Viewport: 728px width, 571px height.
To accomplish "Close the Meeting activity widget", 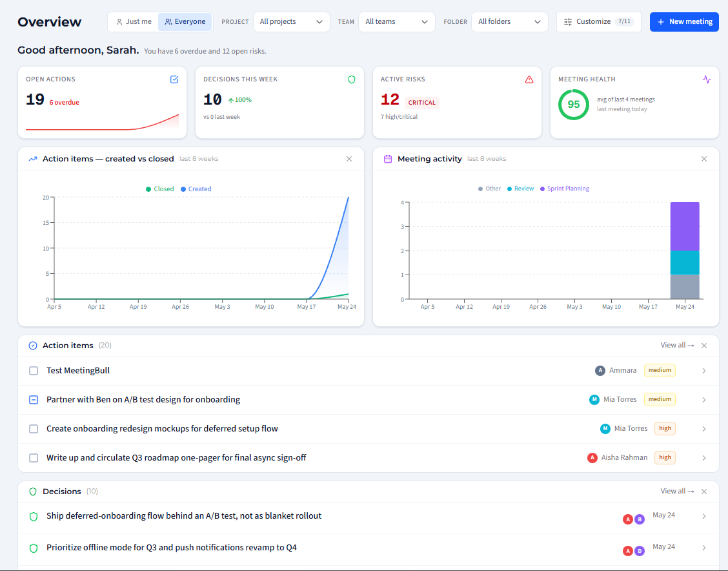I will click(704, 159).
